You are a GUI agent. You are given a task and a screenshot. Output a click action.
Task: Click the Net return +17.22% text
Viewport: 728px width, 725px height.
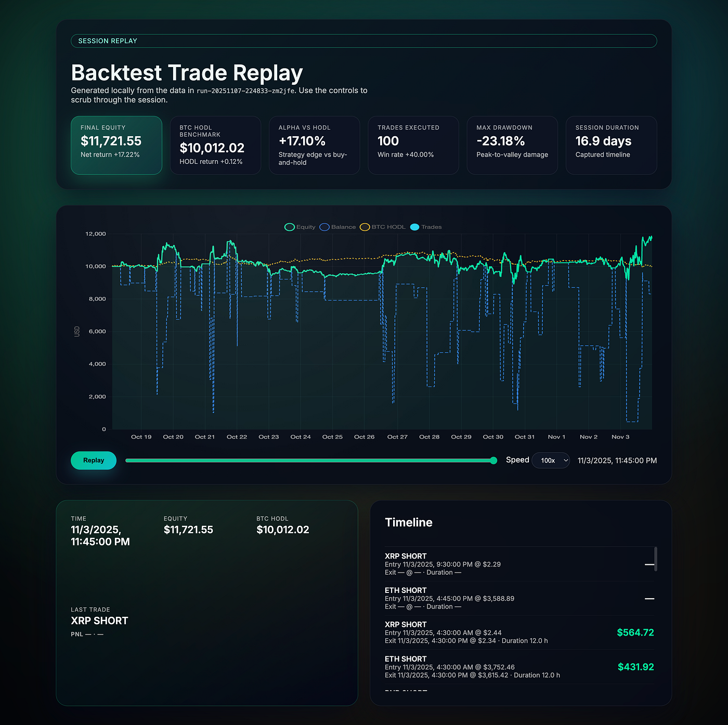coord(110,154)
